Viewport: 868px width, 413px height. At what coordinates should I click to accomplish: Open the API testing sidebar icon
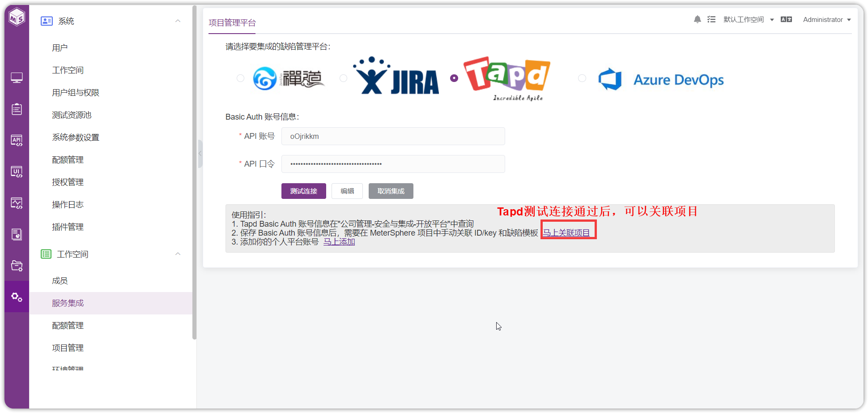17,141
